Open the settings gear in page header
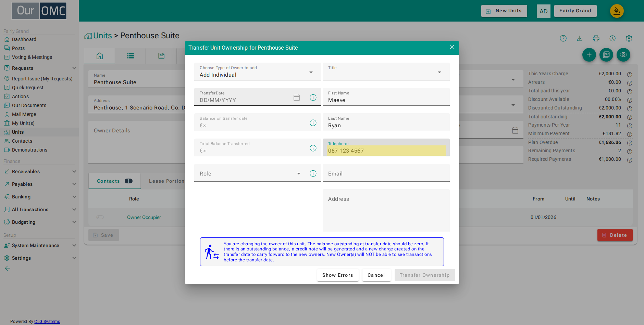 629,38
